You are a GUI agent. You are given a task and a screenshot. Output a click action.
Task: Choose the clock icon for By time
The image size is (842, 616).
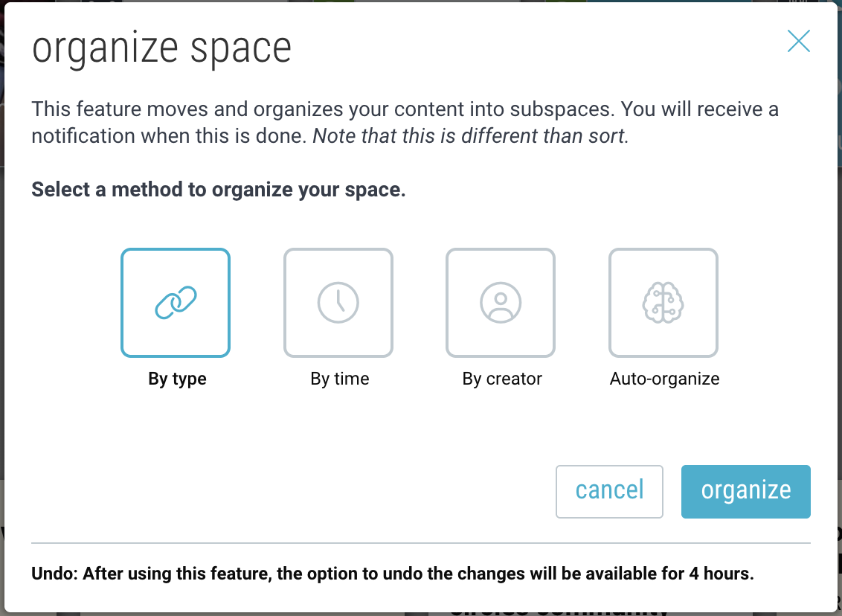(x=338, y=303)
